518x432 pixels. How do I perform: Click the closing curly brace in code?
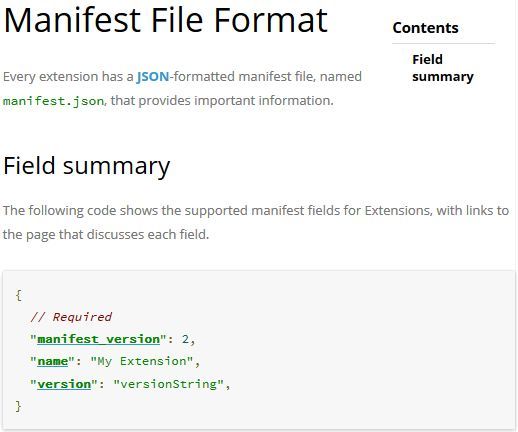pyautogui.click(x=19, y=406)
